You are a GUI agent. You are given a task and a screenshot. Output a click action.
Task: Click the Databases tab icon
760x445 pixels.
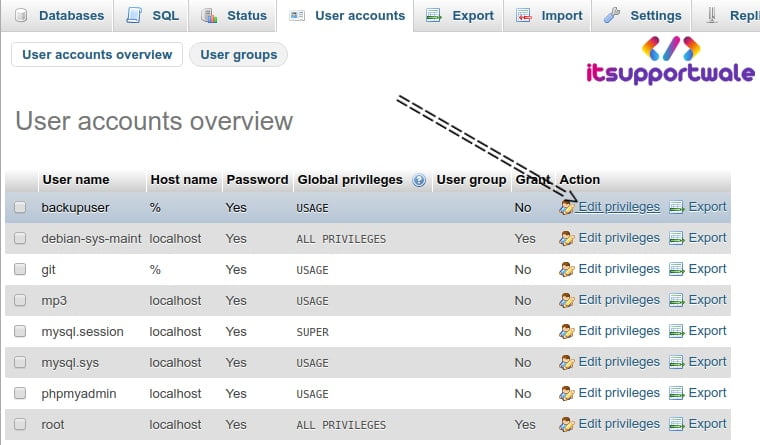(x=21, y=16)
